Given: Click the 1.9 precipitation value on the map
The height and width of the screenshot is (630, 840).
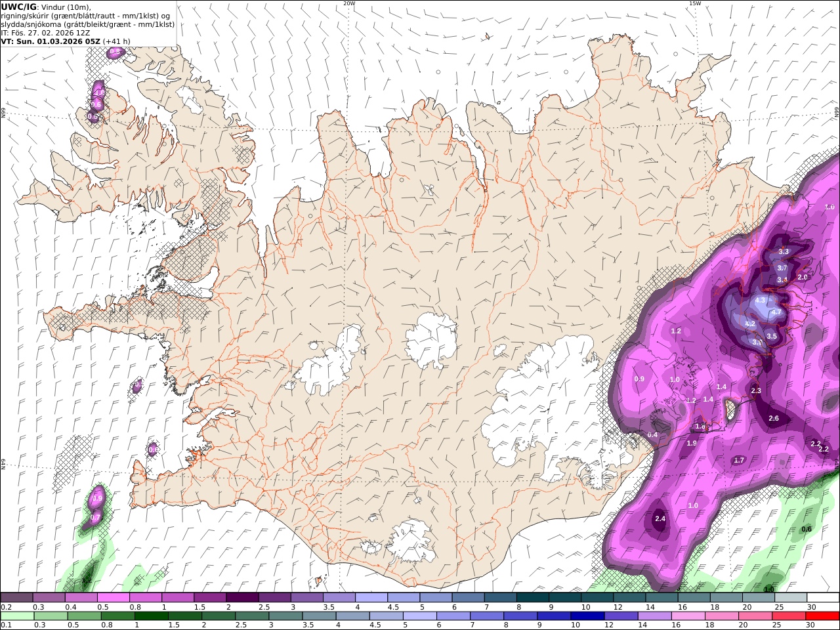Looking at the screenshot, I should [692, 443].
